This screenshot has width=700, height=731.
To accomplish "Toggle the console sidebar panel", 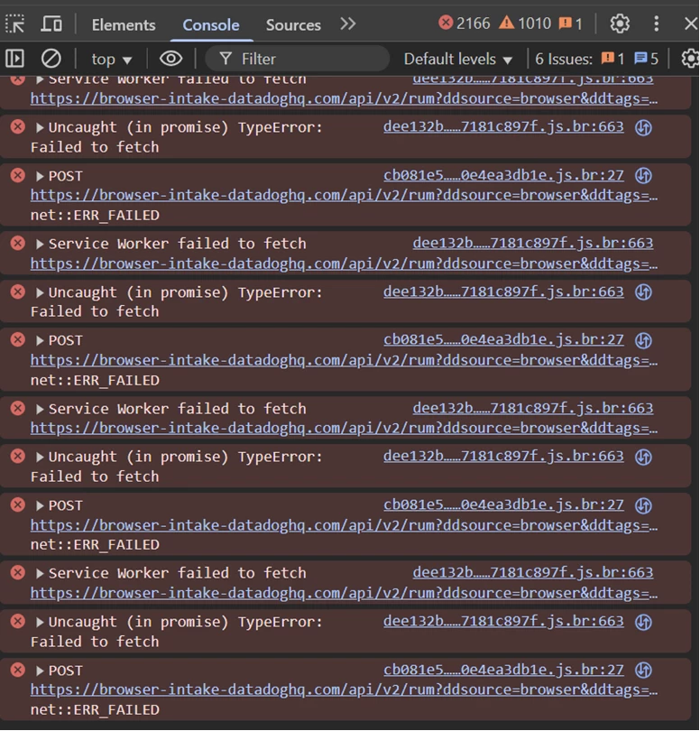I will click(x=15, y=59).
